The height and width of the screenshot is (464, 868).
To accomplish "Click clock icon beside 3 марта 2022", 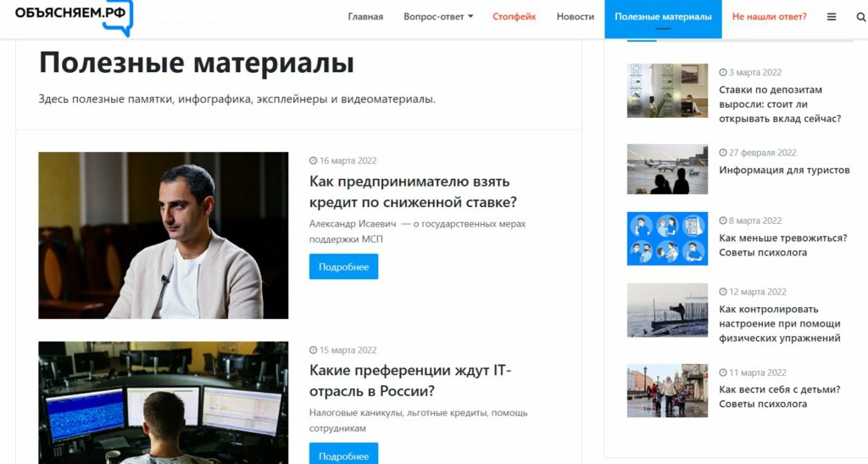I will click(723, 72).
